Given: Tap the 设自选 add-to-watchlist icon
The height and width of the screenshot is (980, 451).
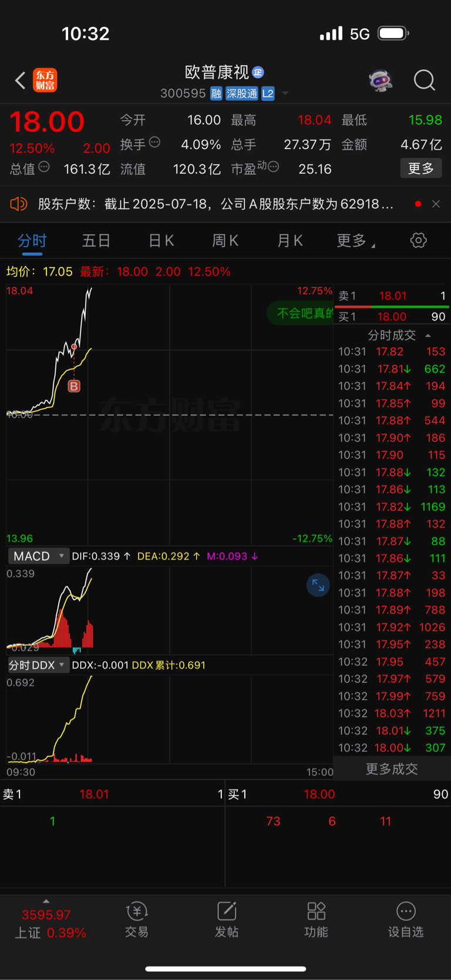Looking at the screenshot, I should 406,919.
